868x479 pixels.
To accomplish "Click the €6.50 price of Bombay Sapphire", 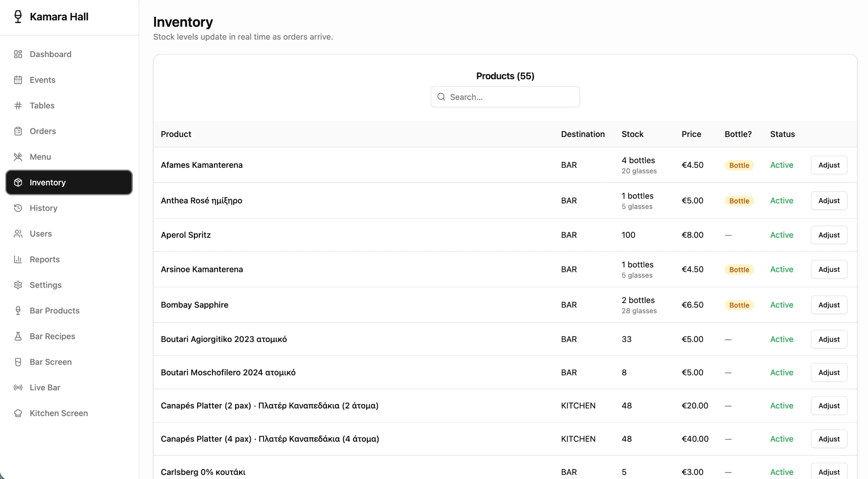I will [x=693, y=305].
